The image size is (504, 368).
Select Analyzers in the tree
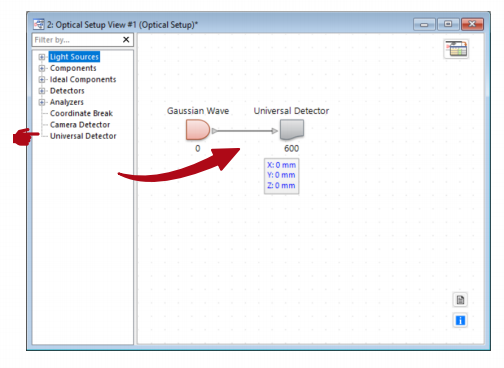coord(67,102)
